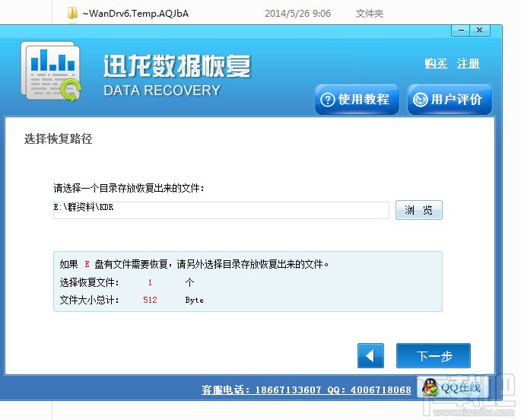Click the 浏览 browse button
The image size is (521, 420).
418,210
